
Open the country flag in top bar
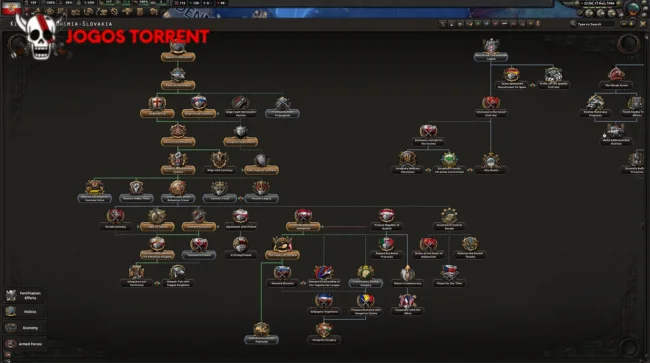pyautogui.click(x=11, y=8)
